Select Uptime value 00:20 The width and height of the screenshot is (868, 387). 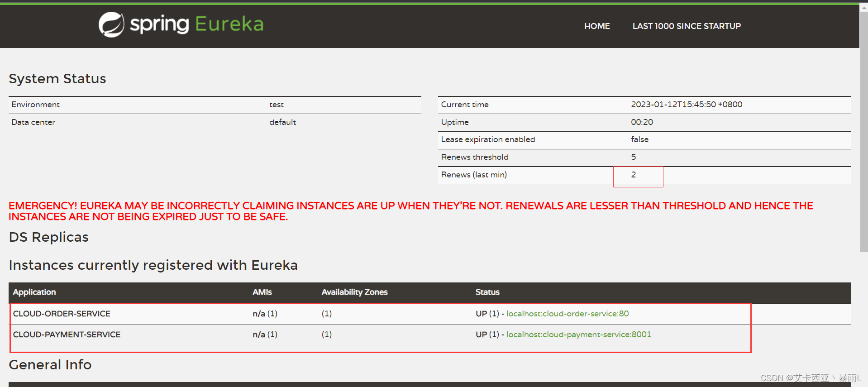click(642, 122)
